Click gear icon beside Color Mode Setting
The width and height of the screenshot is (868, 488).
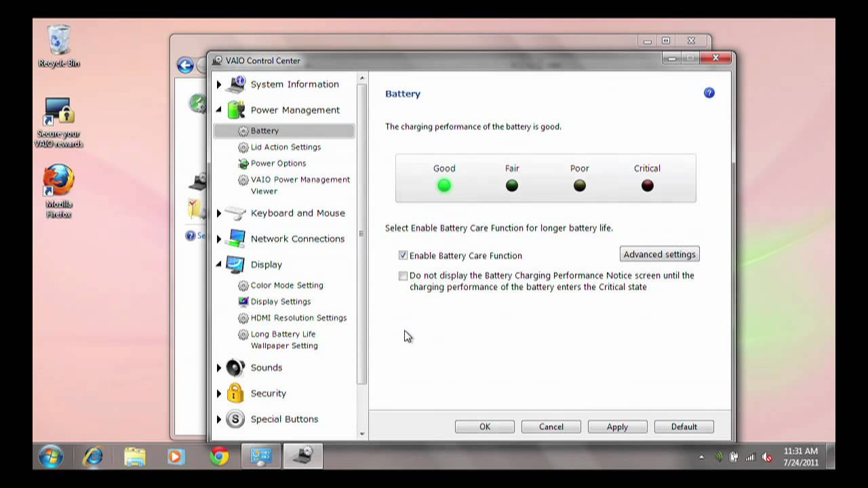point(243,285)
